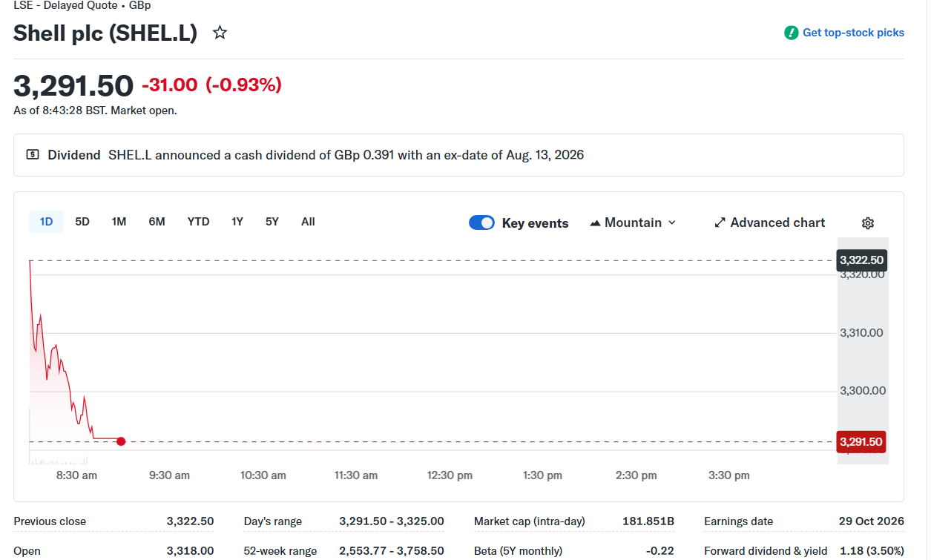This screenshot has width=931, height=560.
Task: Click the 29 Oct 2026 earnings date value
Action: point(872,521)
